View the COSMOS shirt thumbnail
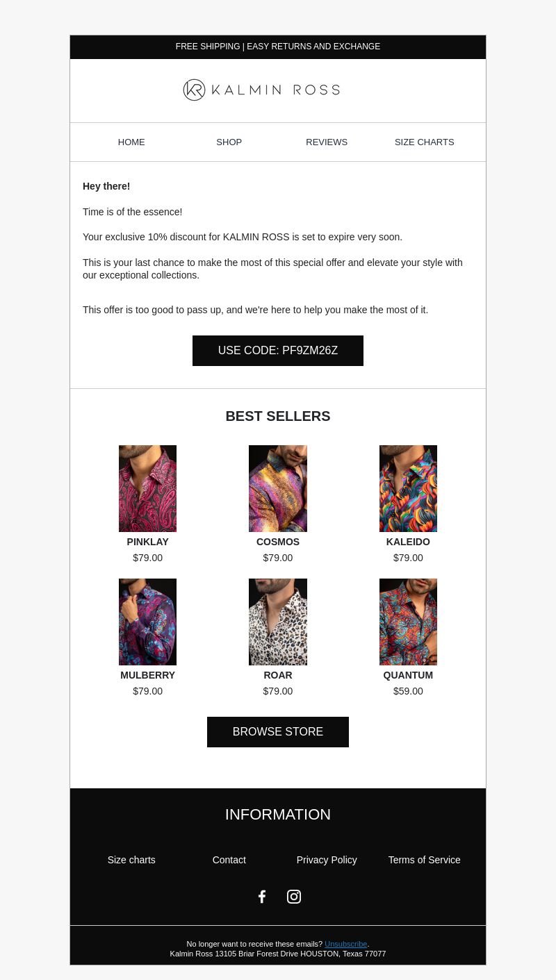Screen dimensions: 556x980 (278, 488)
